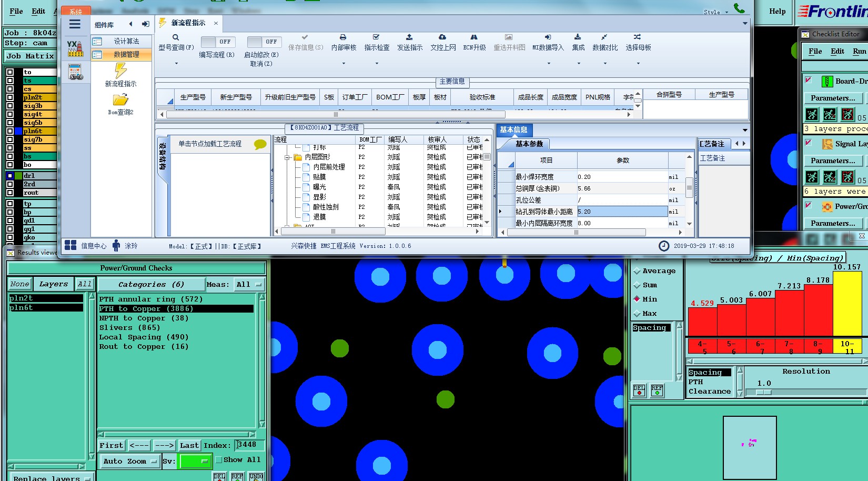The width and height of the screenshot is (868, 481).
Task: Click the 指示检查 check icon
Action: point(376,37)
